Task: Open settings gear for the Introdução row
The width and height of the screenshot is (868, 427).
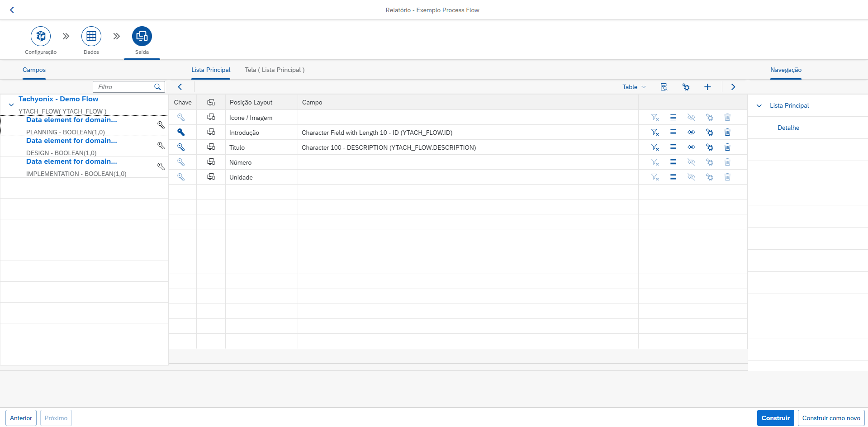Action: (709, 132)
